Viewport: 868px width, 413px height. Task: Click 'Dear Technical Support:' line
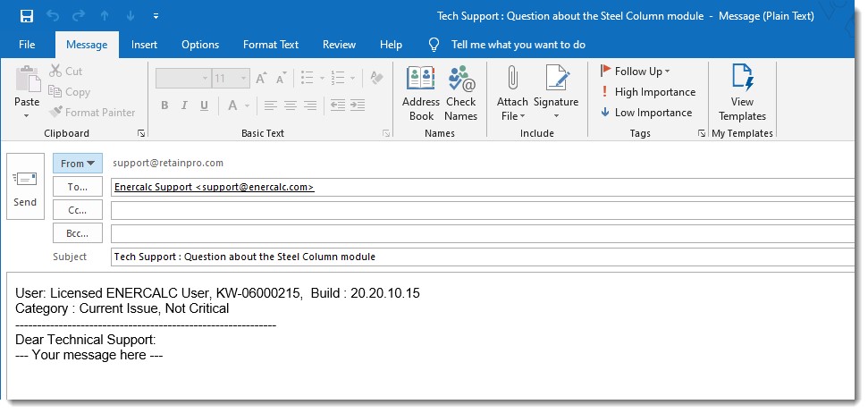pyautogui.click(x=86, y=340)
